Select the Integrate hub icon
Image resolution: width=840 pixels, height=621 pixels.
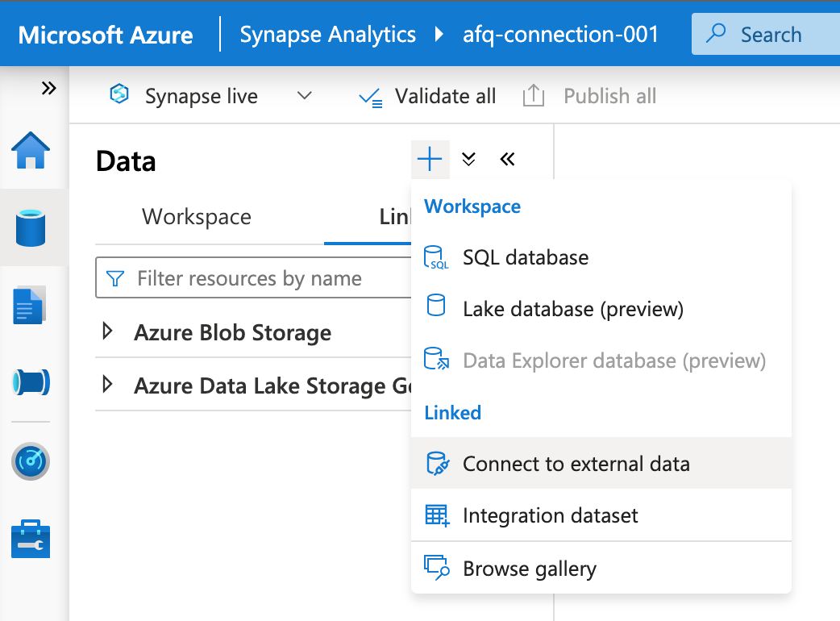pyautogui.click(x=30, y=383)
